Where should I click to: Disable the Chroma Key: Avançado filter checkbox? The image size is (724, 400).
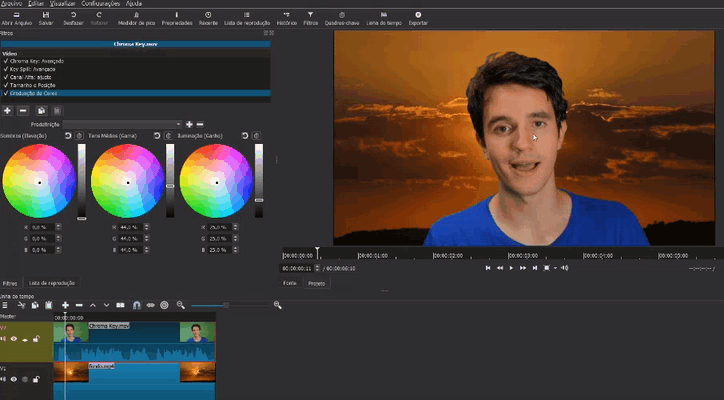click(6, 61)
